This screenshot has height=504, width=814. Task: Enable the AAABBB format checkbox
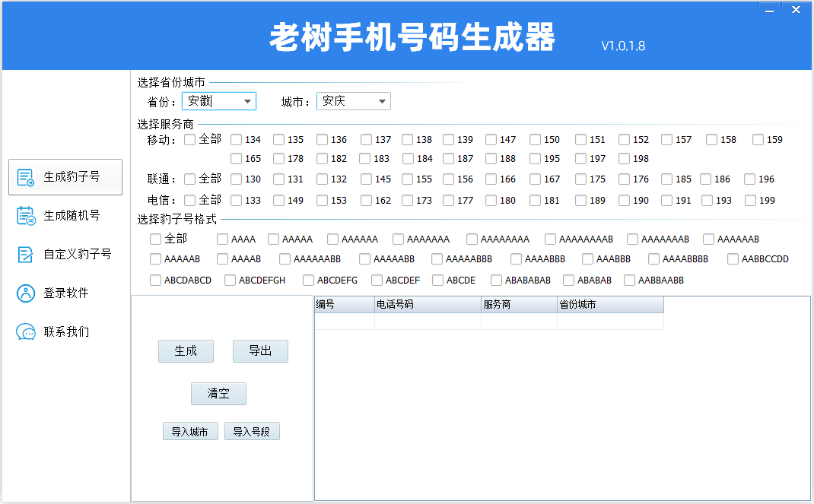587,258
